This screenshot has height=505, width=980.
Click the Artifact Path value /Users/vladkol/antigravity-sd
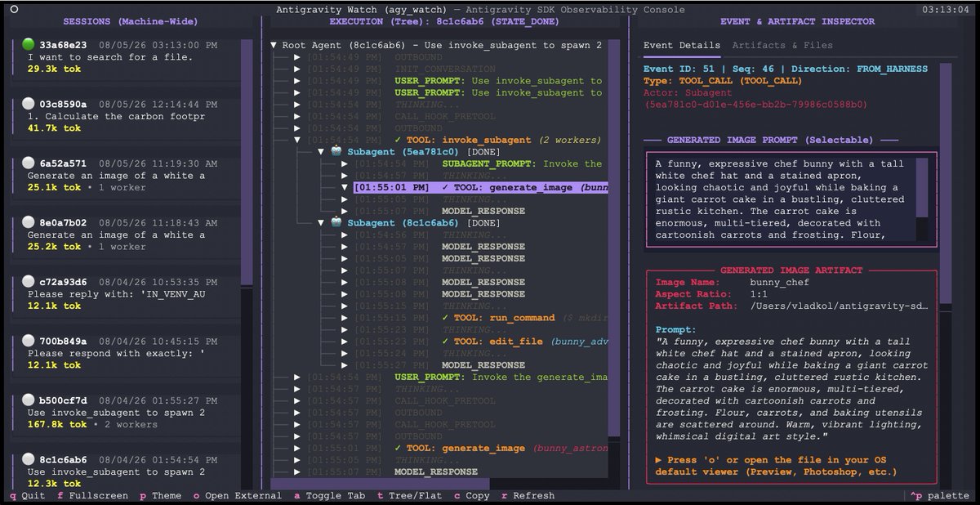(839, 306)
